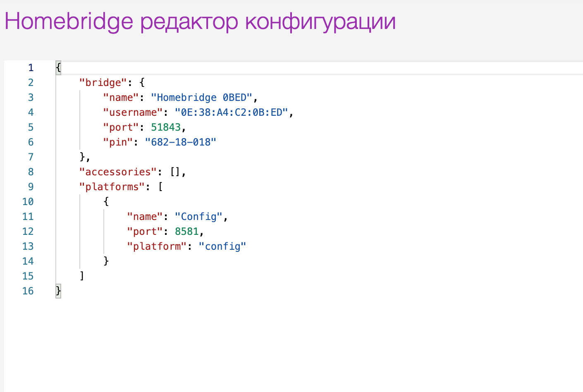583x392 pixels.
Task: Click the "accessories" property key
Action: click(x=117, y=172)
